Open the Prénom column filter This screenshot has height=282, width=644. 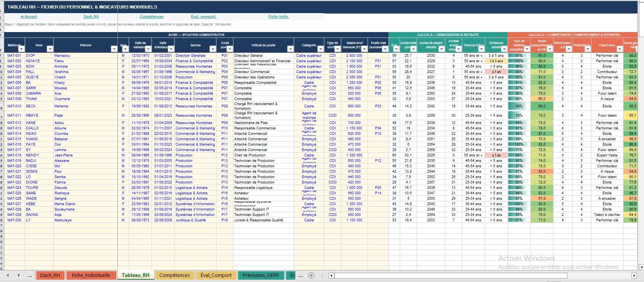(x=114, y=49)
